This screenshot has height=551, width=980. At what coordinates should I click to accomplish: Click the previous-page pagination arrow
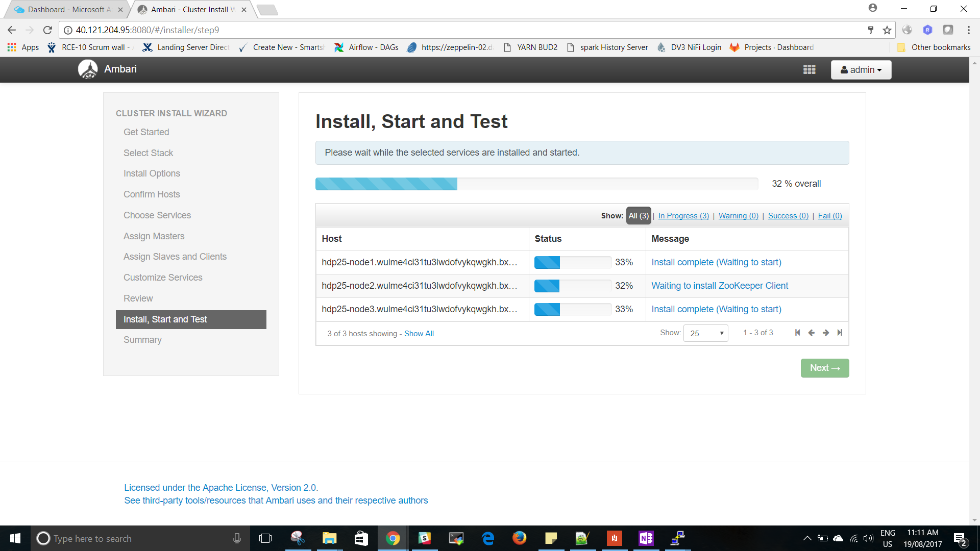tap(812, 333)
